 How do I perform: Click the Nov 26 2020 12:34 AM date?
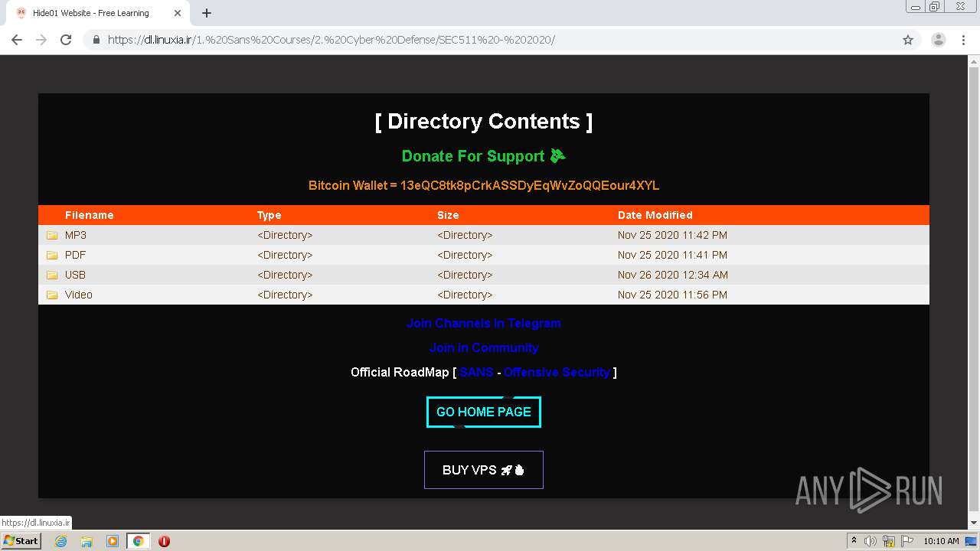(x=673, y=275)
